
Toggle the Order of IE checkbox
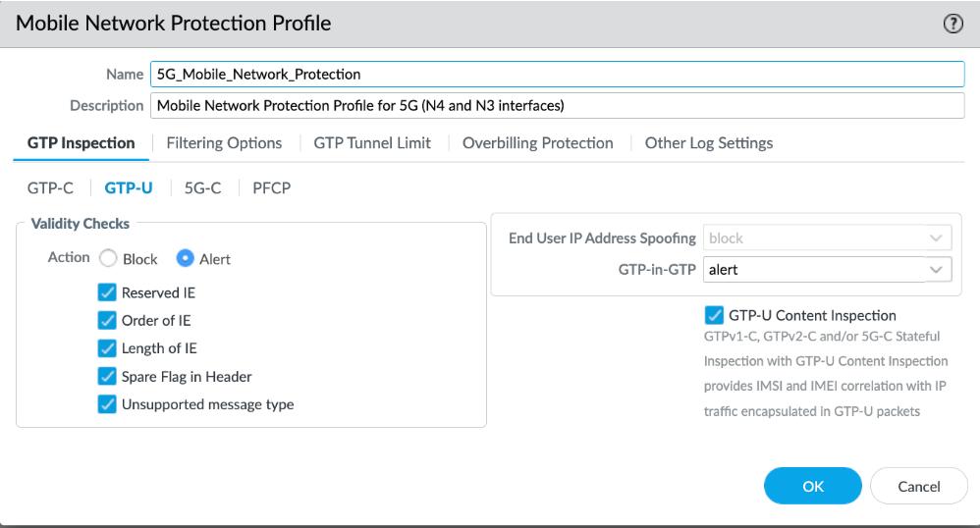[x=107, y=320]
